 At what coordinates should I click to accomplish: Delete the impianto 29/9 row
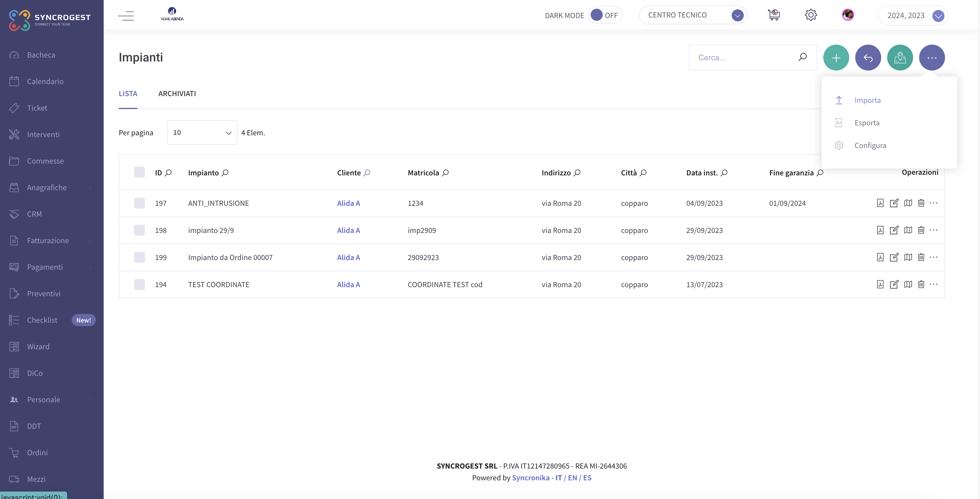coord(921,230)
